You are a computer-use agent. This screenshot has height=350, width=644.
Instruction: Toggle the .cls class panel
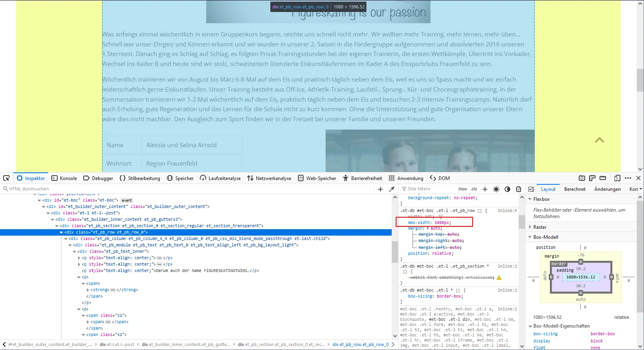[x=474, y=189]
